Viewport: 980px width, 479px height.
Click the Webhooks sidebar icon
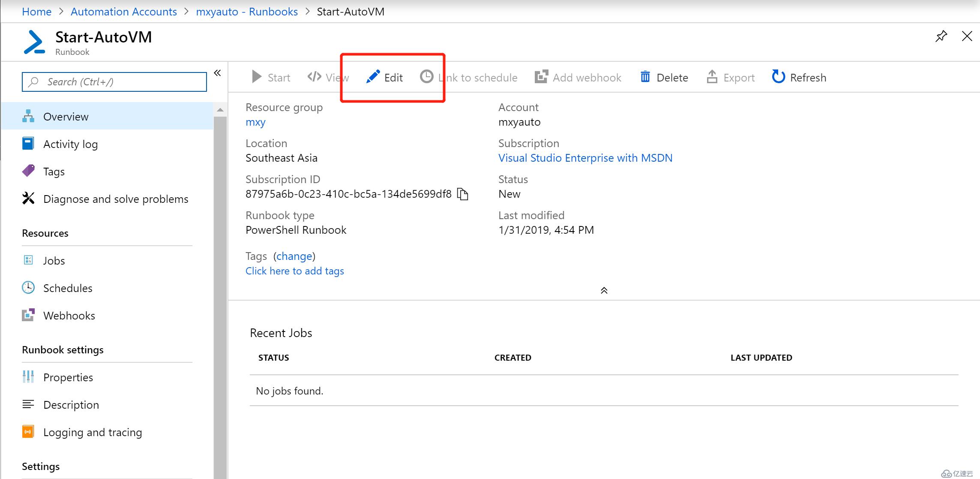coord(28,315)
